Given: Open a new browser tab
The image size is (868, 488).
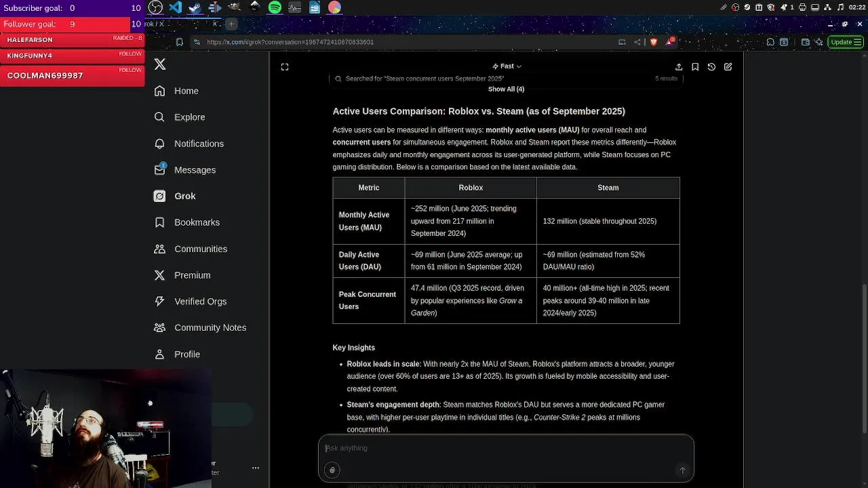Looking at the screenshot, I should (231, 24).
